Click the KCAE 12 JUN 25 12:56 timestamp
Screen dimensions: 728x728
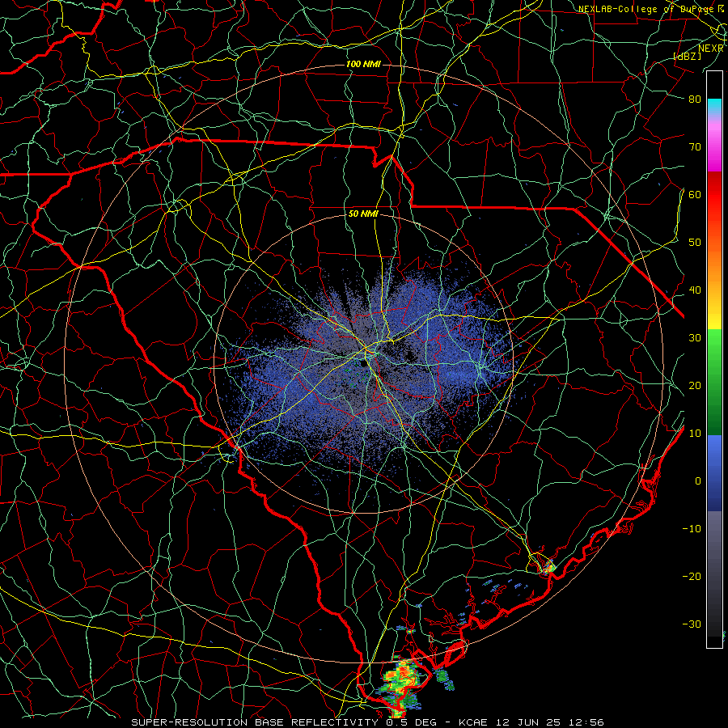coord(531,722)
